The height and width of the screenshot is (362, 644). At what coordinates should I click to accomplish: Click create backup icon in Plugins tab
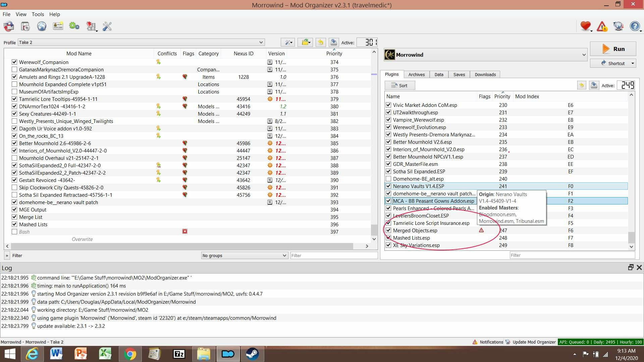pyautogui.click(x=594, y=85)
